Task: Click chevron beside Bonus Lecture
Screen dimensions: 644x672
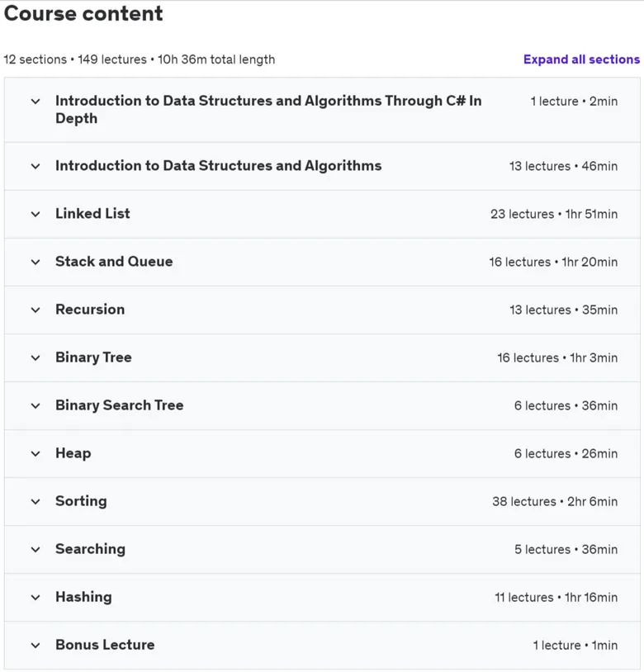Action: click(x=36, y=646)
